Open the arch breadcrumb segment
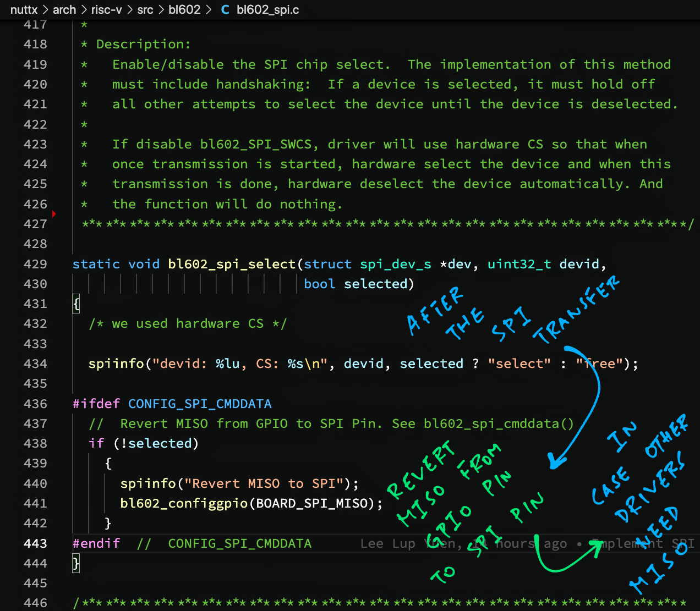The image size is (700, 611). pyautogui.click(x=64, y=10)
